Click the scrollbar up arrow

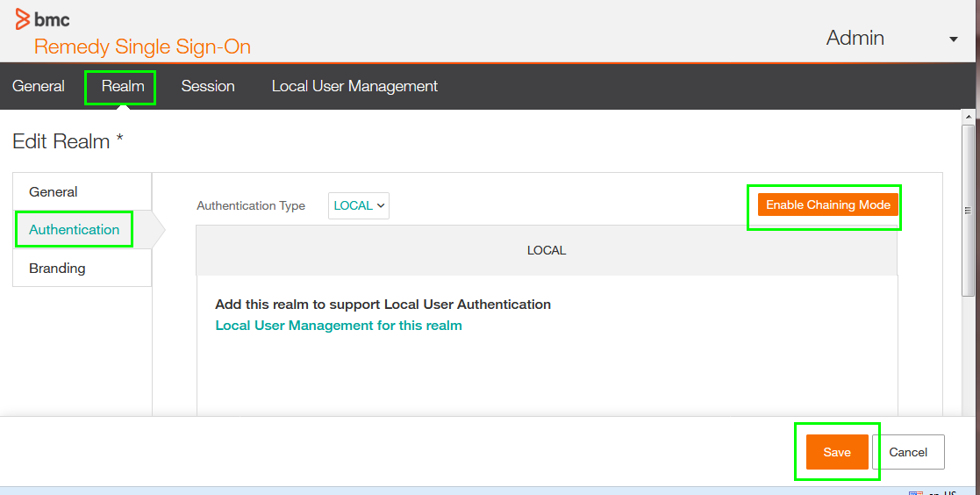[x=968, y=116]
